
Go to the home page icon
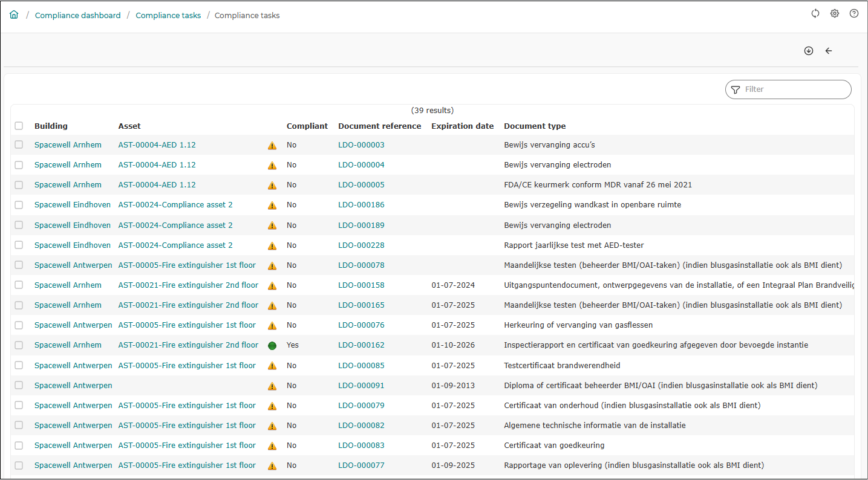point(14,15)
